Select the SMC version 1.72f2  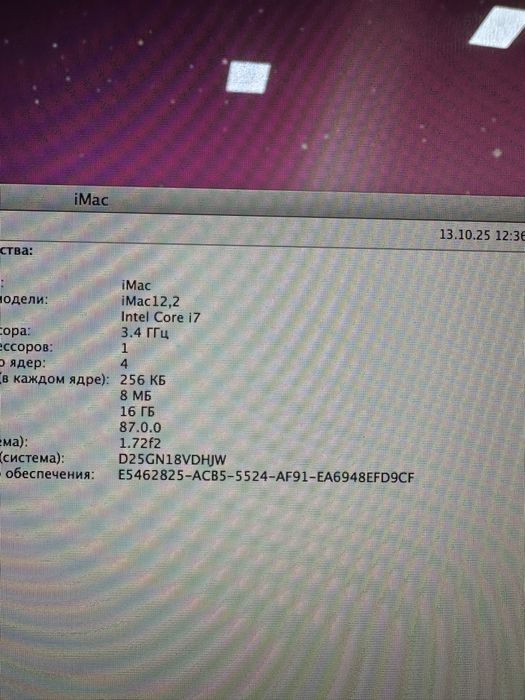(x=140, y=443)
